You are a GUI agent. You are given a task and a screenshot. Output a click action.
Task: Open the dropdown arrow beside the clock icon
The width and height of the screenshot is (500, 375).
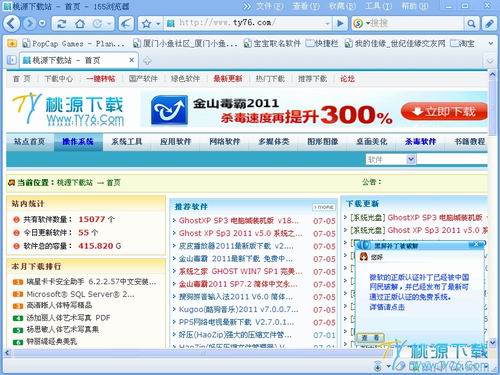(x=109, y=24)
